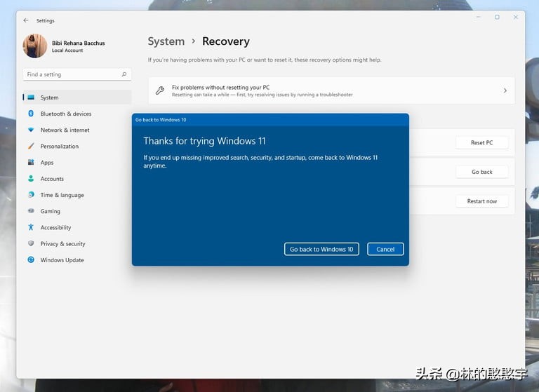Select Gaming label in sidebar
This screenshot has height=392, width=539.
tap(51, 211)
